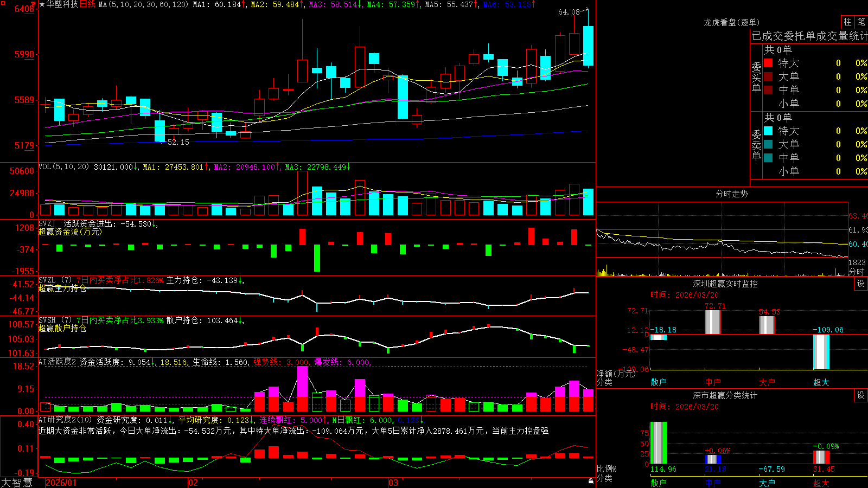Viewport: 868px width, 488px height.
Task: Open 设 settings for 深市超赢分类统计
Action: point(861,395)
